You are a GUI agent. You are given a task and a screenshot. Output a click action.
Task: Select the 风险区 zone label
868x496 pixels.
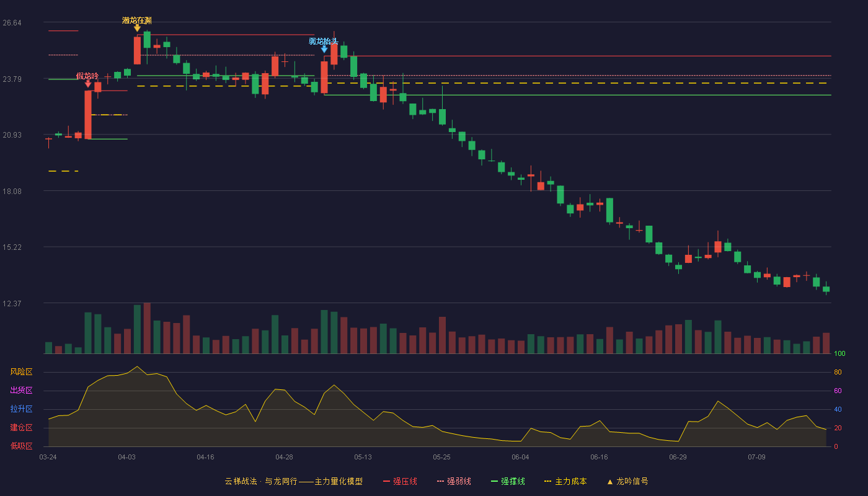click(x=21, y=372)
